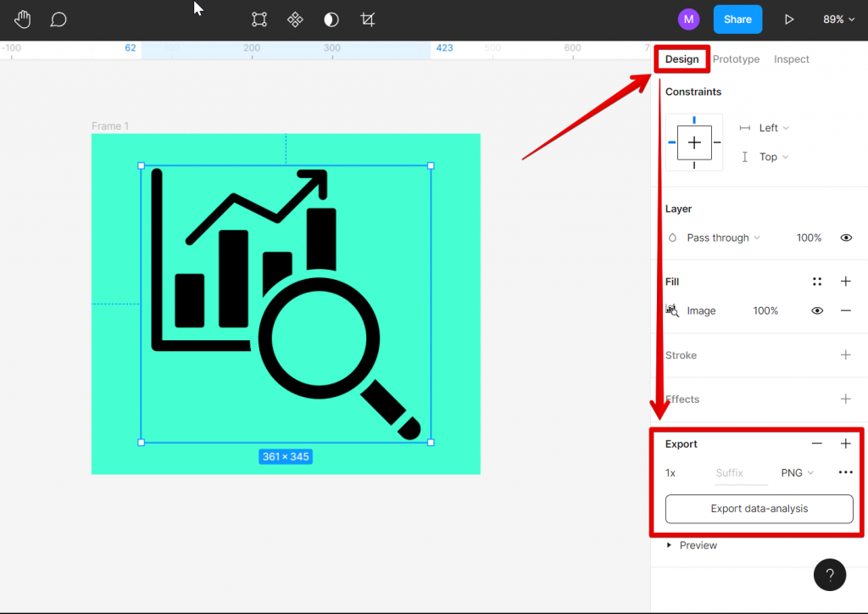Open the export options ellipsis menu

[845, 472]
